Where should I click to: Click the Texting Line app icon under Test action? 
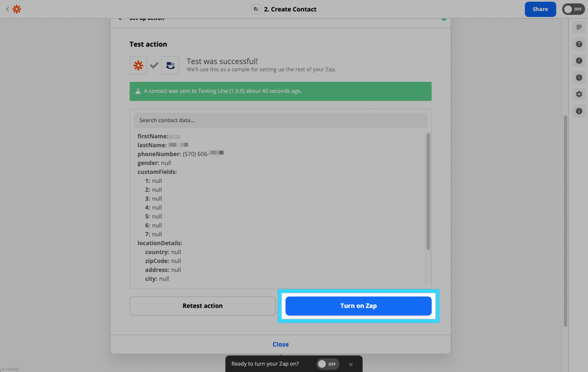(x=170, y=65)
